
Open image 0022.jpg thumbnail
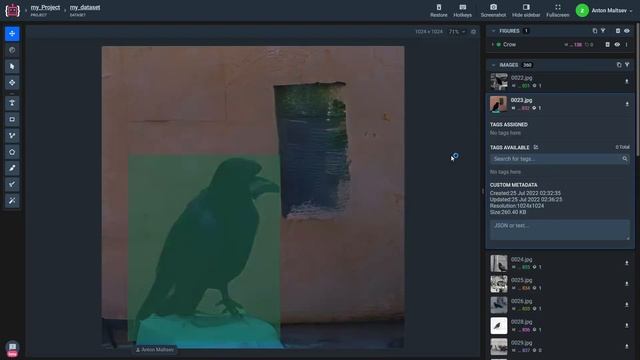point(499,82)
